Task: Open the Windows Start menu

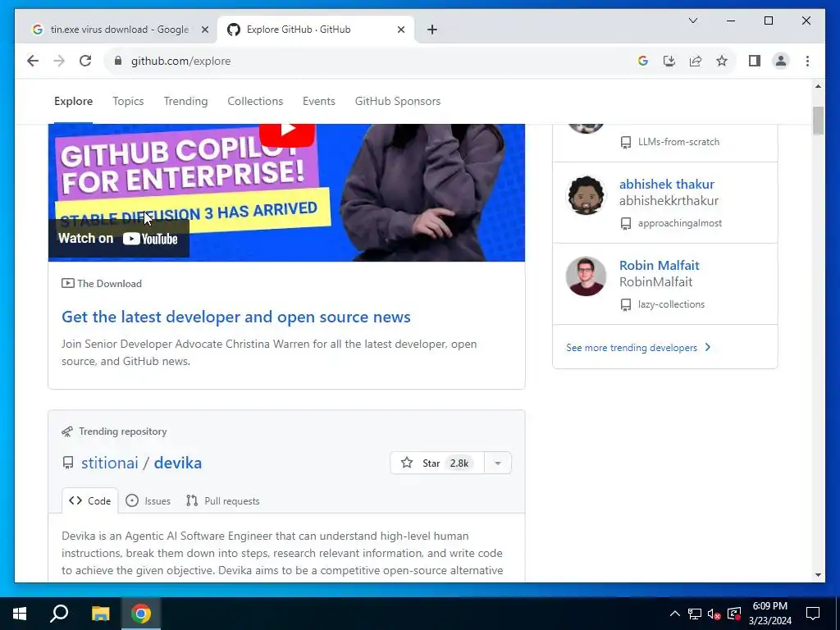Action: [x=20, y=614]
